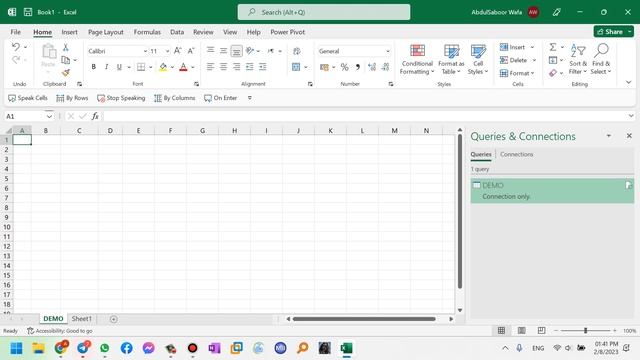
Task: Click the By Columns button
Action: click(x=175, y=98)
